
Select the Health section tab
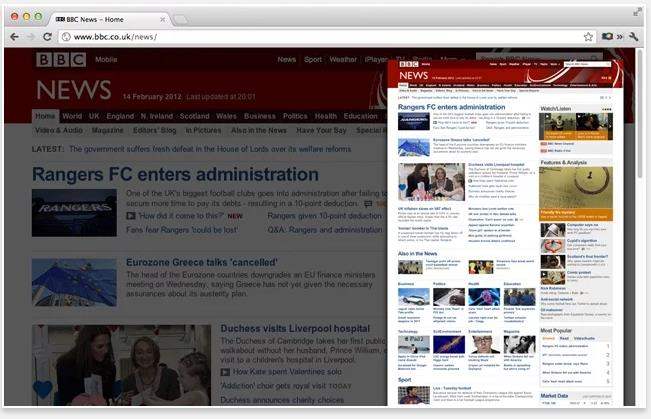[326, 116]
